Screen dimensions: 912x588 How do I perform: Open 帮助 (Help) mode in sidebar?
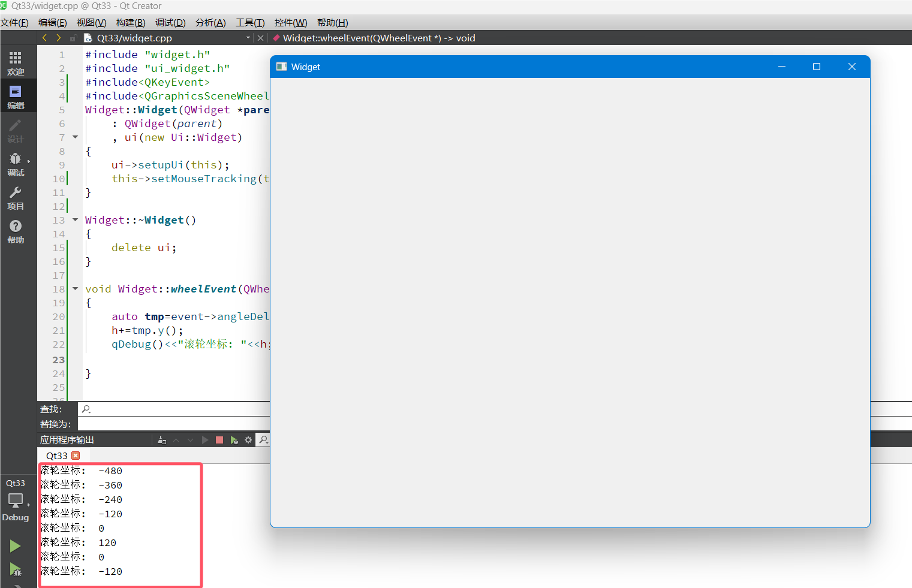tap(16, 231)
